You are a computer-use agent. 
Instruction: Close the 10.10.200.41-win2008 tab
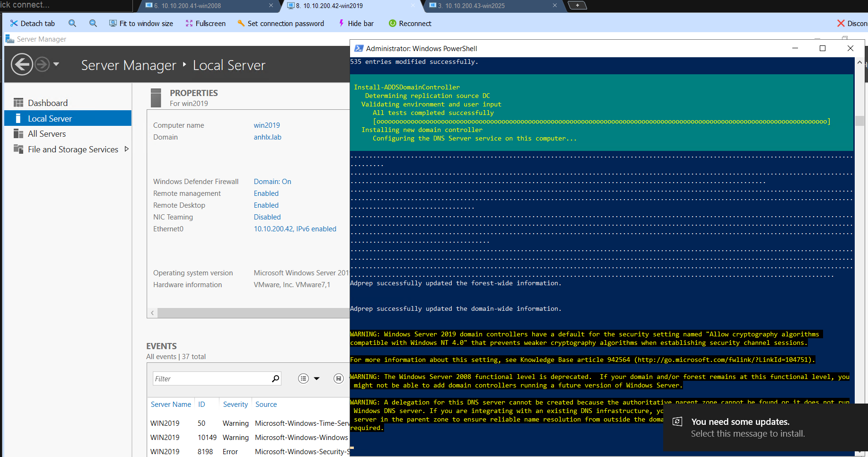coord(271,6)
